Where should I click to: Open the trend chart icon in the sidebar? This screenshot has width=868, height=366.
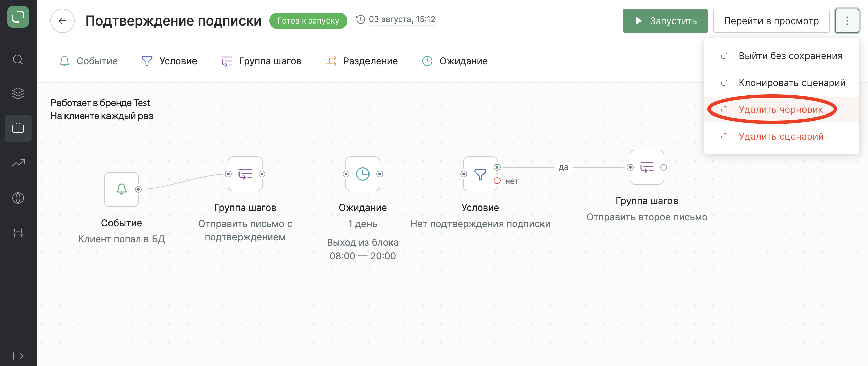(x=18, y=163)
